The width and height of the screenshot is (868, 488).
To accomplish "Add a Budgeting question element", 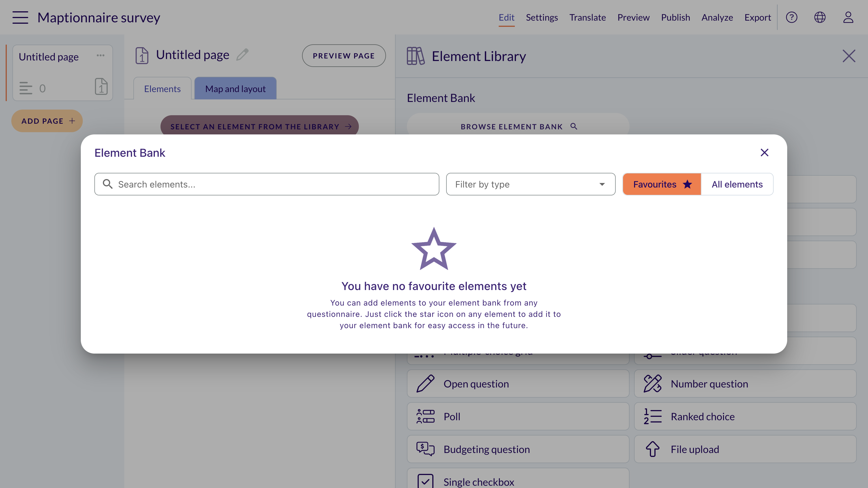I will tap(518, 449).
